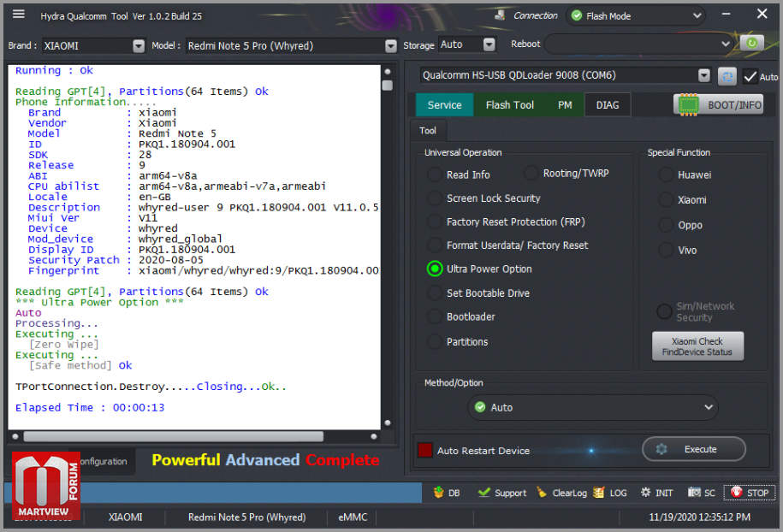Select the Ultra Power Option radio
Viewport: 783px width, 532px height.
click(x=435, y=269)
